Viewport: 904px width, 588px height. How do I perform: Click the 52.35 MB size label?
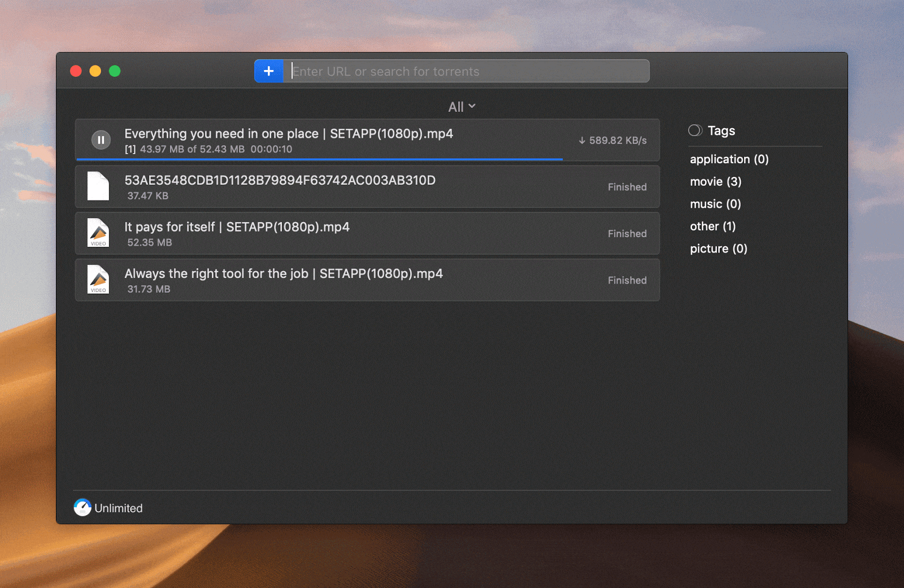(150, 242)
